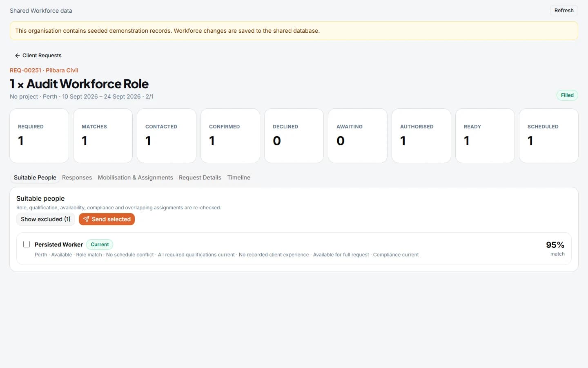
Task: Select the Request Details tab
Action: pyautogui.click(x=200, y=177)
